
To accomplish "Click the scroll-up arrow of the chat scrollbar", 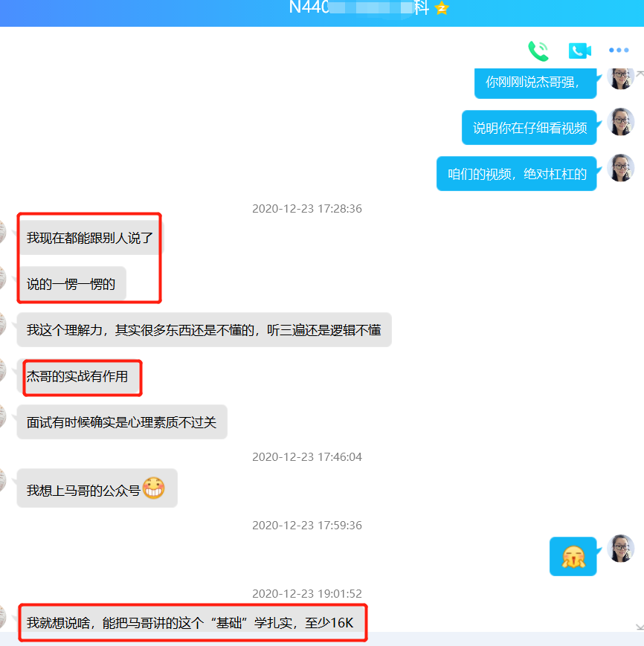I will [x=640, y=72].
